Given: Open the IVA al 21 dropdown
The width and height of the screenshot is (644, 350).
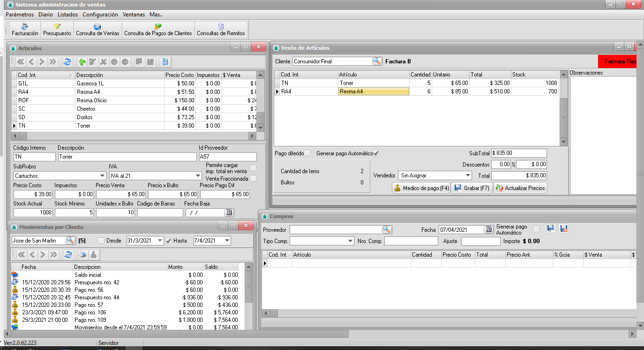Looking at the screenshot, I should pos(197,176).
